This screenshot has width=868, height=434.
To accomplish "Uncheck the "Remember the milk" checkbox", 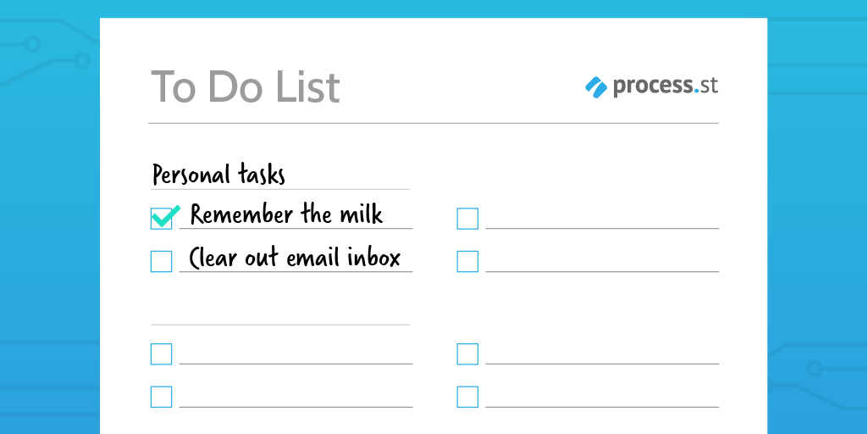I will point(161,219).
